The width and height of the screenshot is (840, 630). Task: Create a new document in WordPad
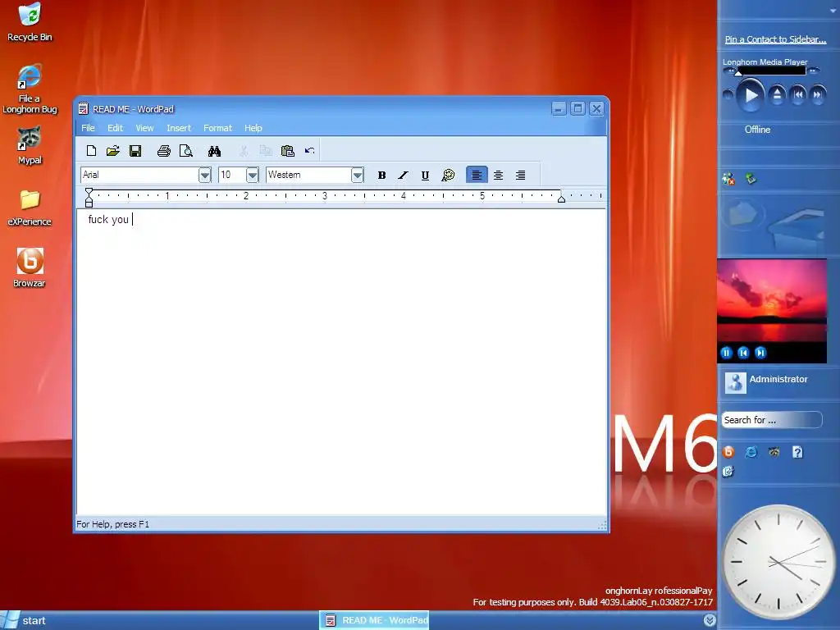tap(91, 151)
